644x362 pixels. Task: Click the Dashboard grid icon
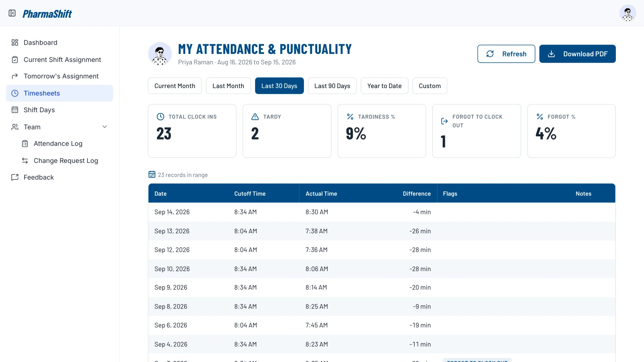15,43
